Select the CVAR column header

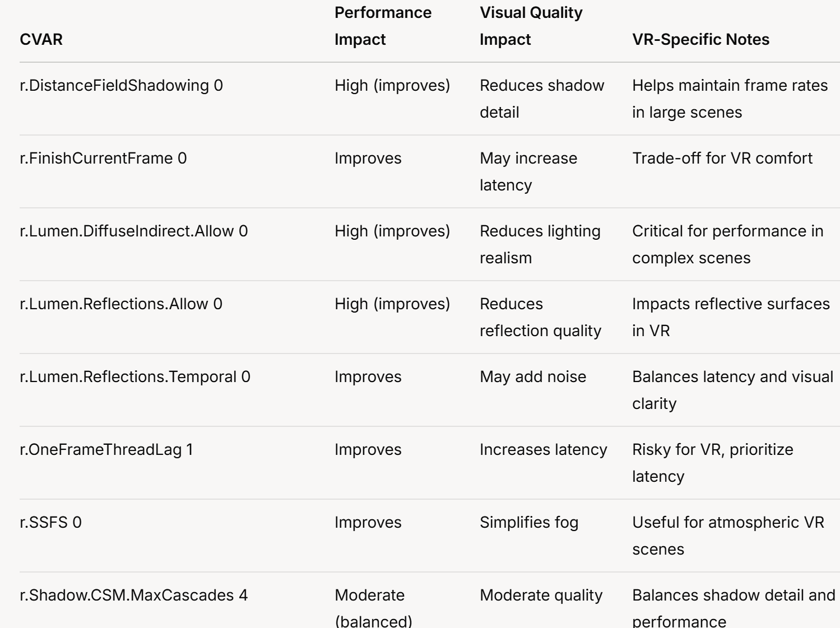pyautogui.click(x=41, y=40)
